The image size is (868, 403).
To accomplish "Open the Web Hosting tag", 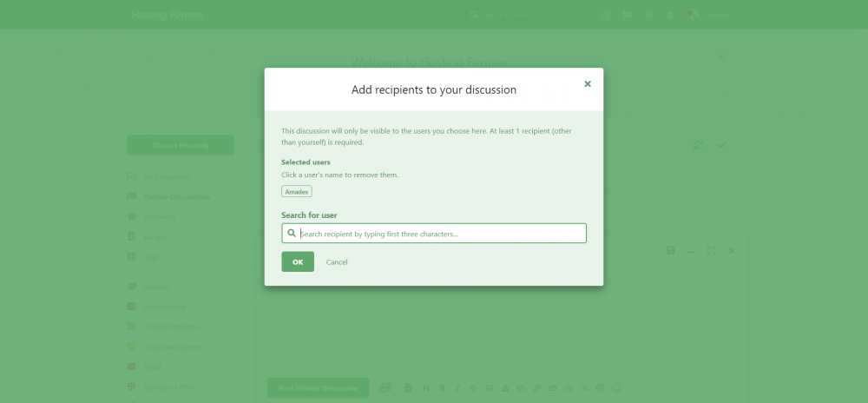I will click(165, 307).
